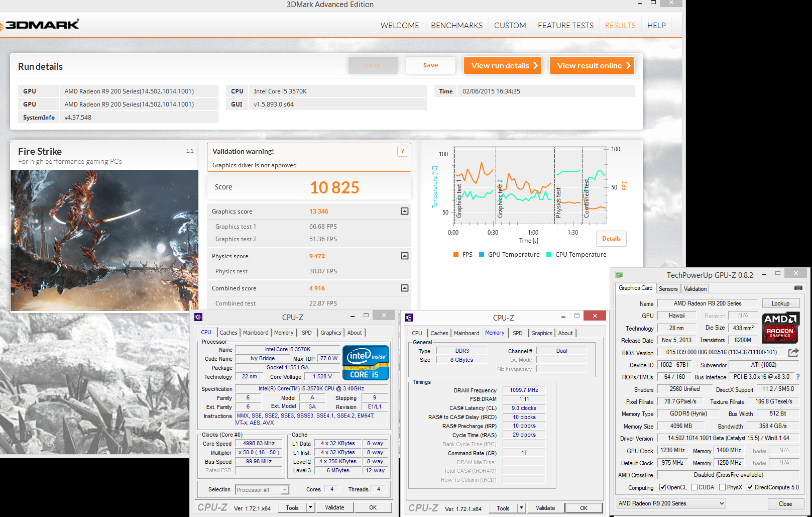Click the AMD Radeon Graphics logo
This screenshot has width=812, height=517.
[x=780, y=328]
